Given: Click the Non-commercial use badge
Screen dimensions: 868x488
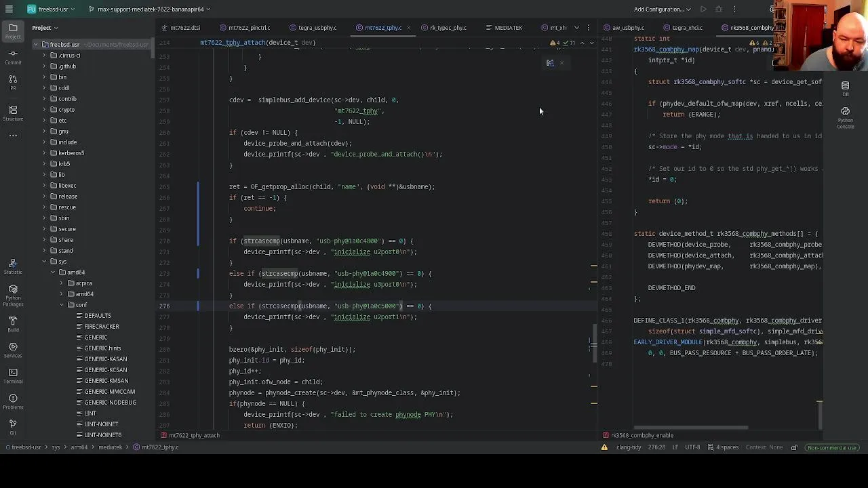Looking at the screenshot, I should point(832,447).
